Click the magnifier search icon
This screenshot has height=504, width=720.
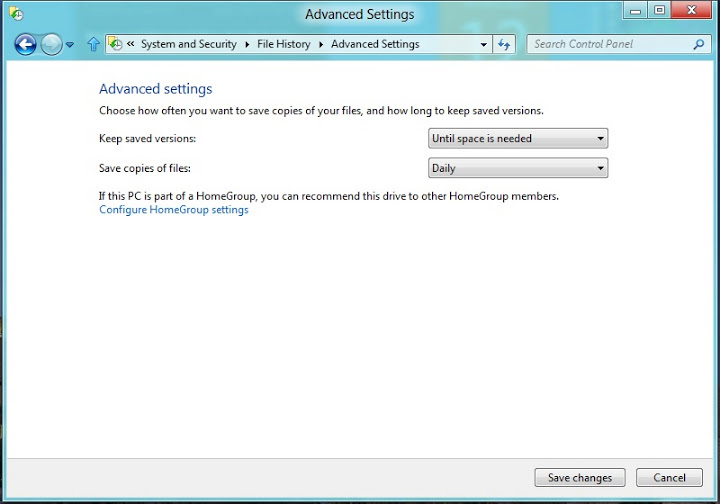click(x=698, y=45)
